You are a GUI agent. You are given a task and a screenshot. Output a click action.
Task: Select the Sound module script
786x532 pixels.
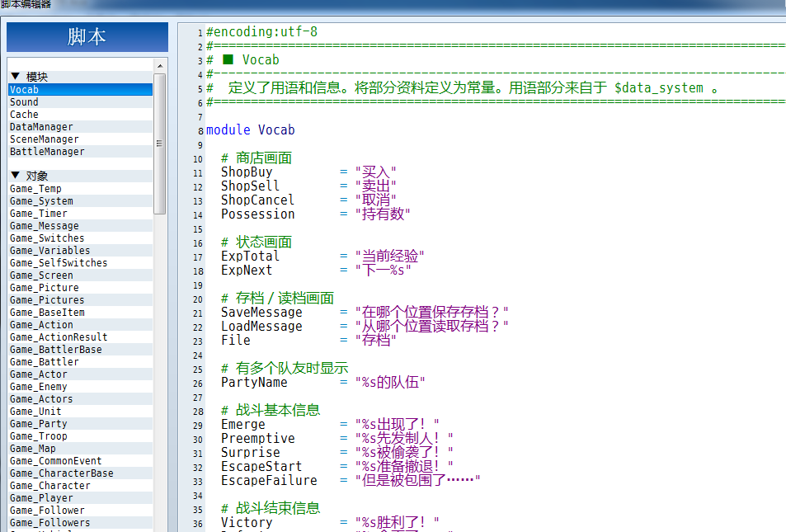81,101
